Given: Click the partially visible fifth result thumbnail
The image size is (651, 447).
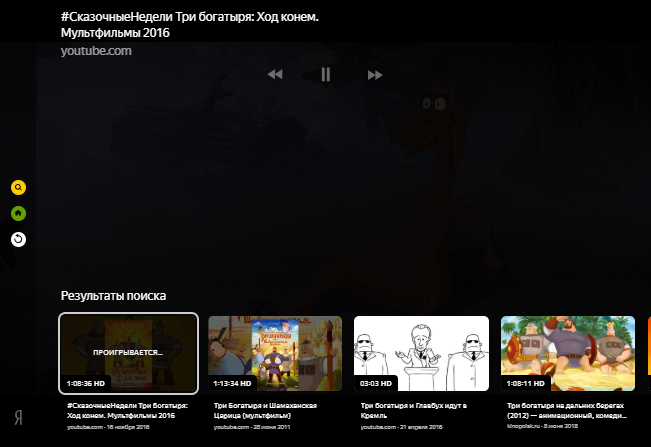Looking at the screenshot, I should (648, 354).
